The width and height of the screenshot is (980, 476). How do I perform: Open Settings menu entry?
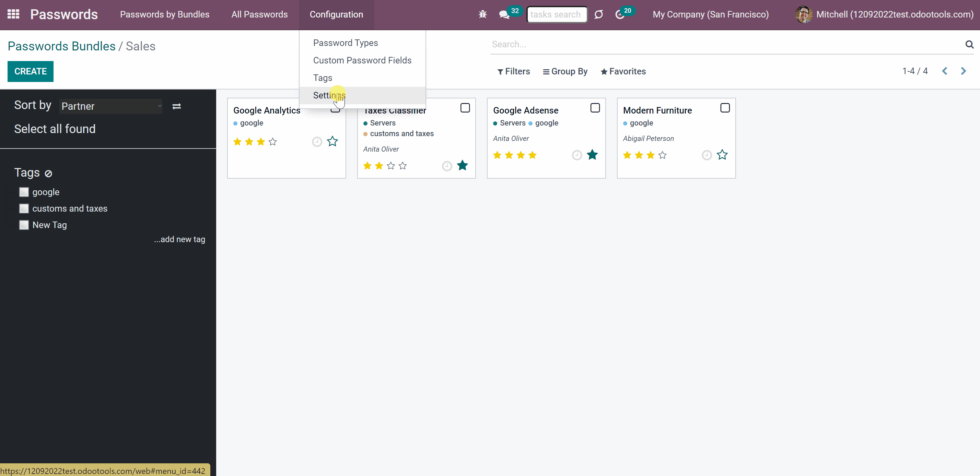coord(363,95)
